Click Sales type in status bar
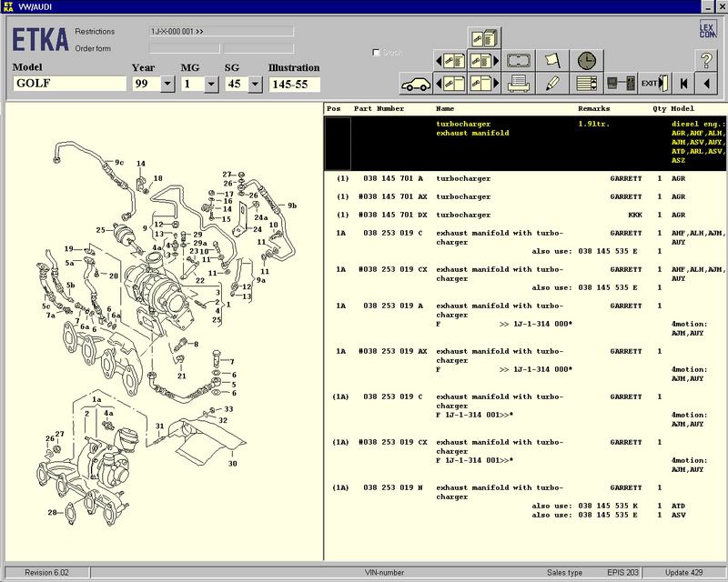This screenshot has width=728, height=582. 564,573
